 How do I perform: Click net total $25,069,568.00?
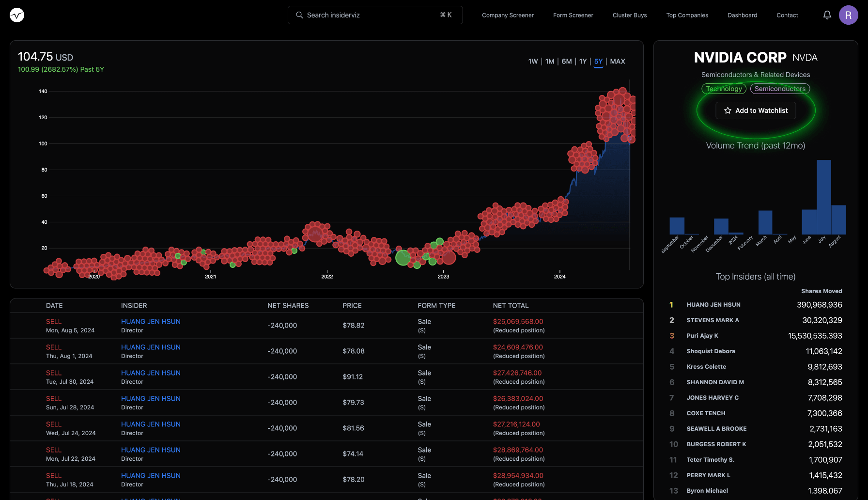coord(518,322)
